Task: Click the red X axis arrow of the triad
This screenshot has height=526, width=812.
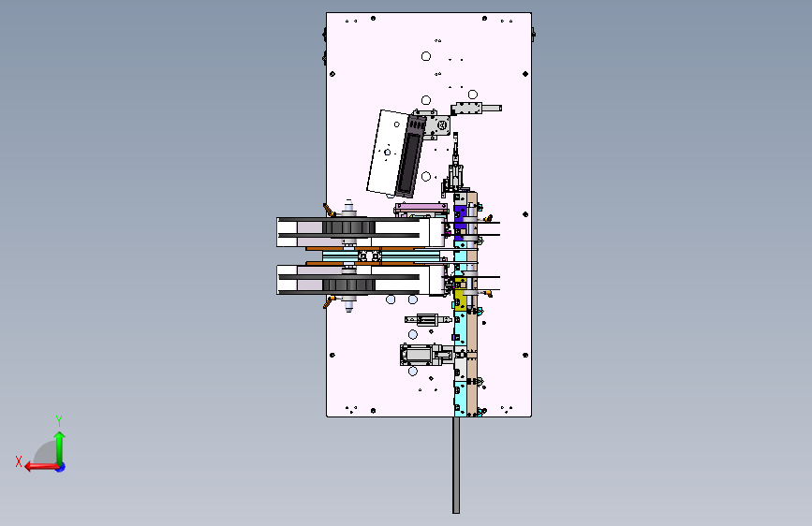Action: click(41, 467)
